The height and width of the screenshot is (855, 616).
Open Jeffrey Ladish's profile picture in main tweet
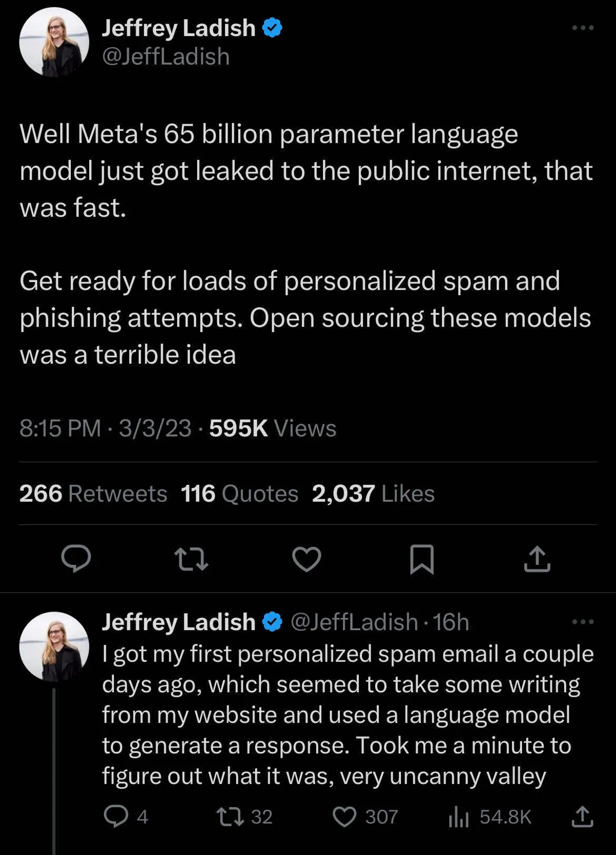[54, 42]
